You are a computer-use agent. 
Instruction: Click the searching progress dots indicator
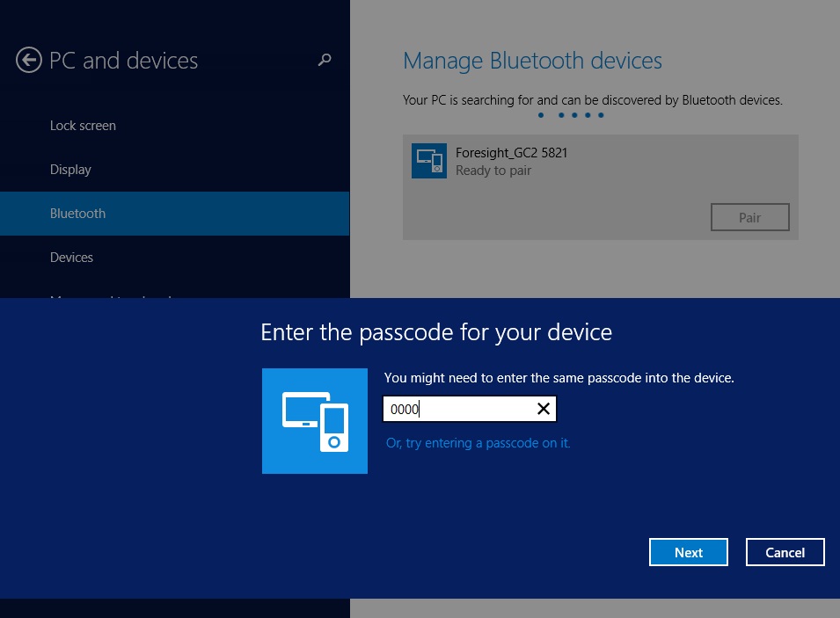(570, 115)
